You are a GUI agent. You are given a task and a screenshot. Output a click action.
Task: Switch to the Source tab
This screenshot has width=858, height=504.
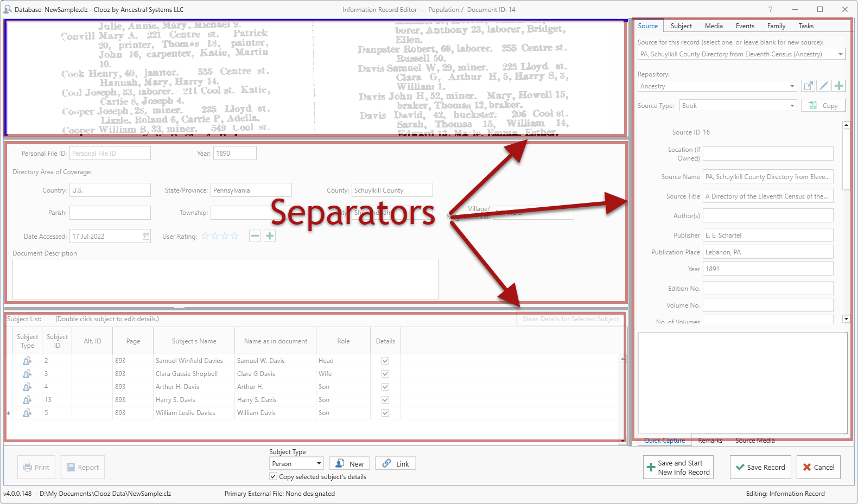[x=648, y=26]
